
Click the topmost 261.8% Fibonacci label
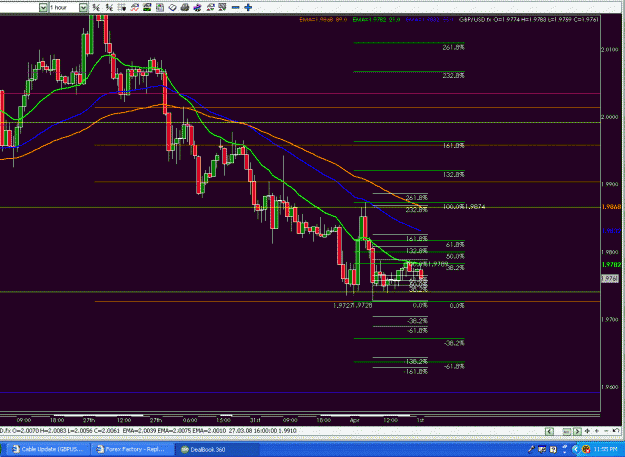(x=453, y=47)
